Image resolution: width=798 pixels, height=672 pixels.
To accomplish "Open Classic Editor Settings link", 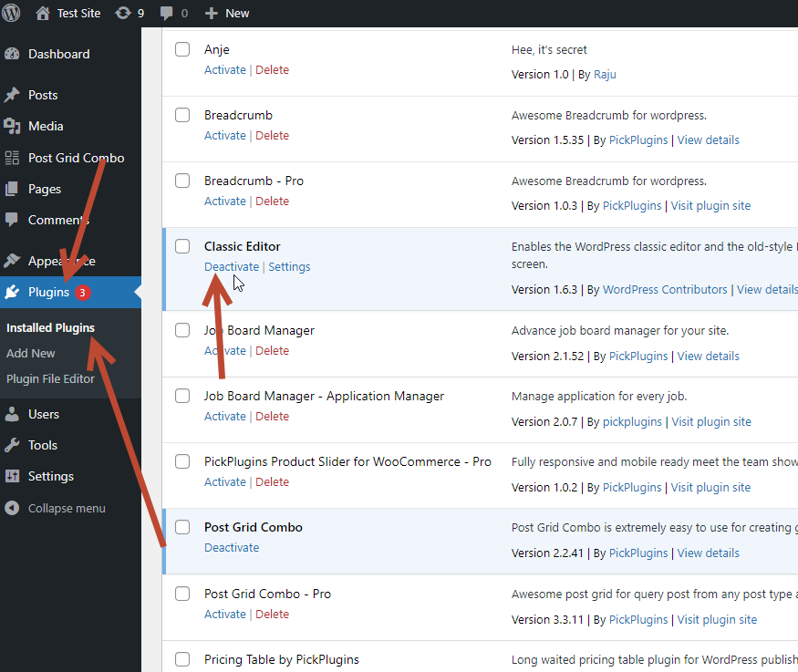I will (x=289, y=266).
